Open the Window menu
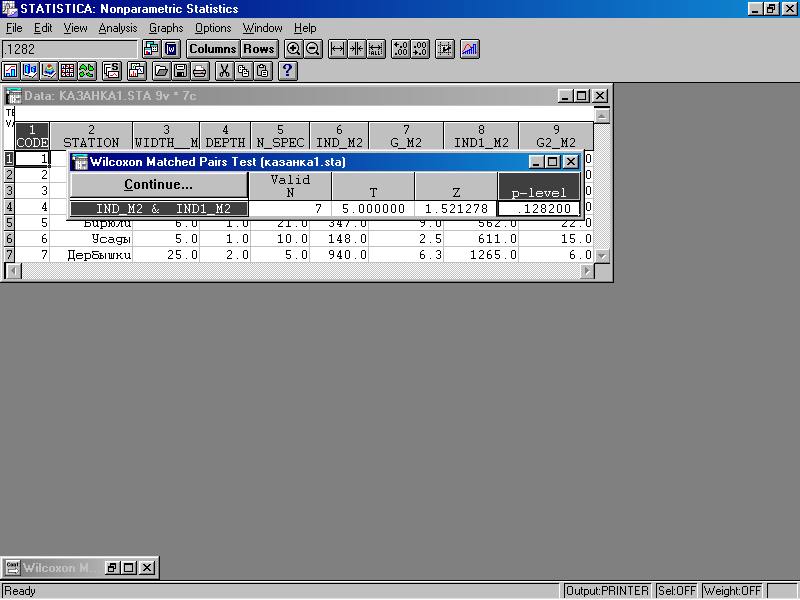 pyautogui.click(x=262, y=28)
